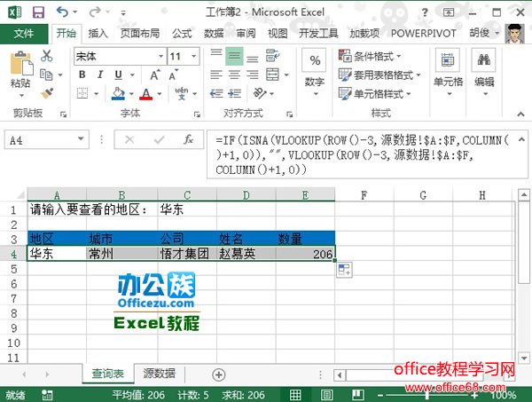Image resolution: width=532 pixels, height=402 pixels.
Task: Collapse the formula bar with the chevron
Action: click(x=522, y=139)
